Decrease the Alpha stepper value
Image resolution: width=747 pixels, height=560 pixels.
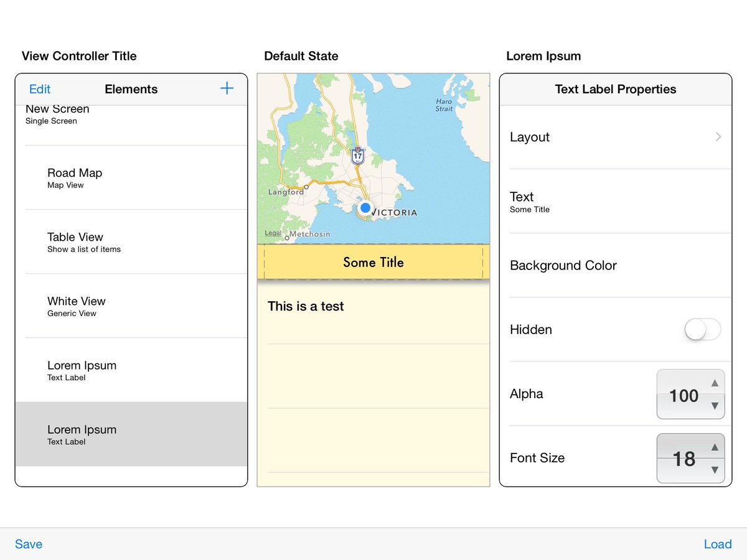point(715,406)
